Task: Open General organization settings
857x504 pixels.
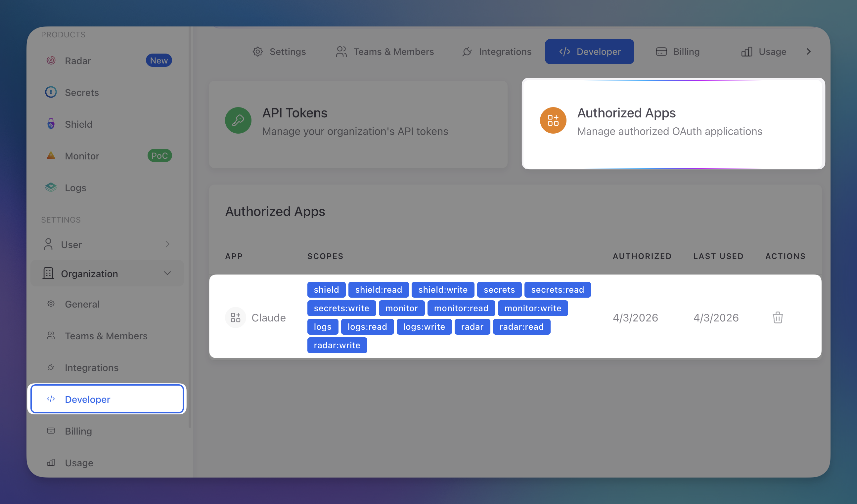Action: pyautogui.click(x=82, y=304)
